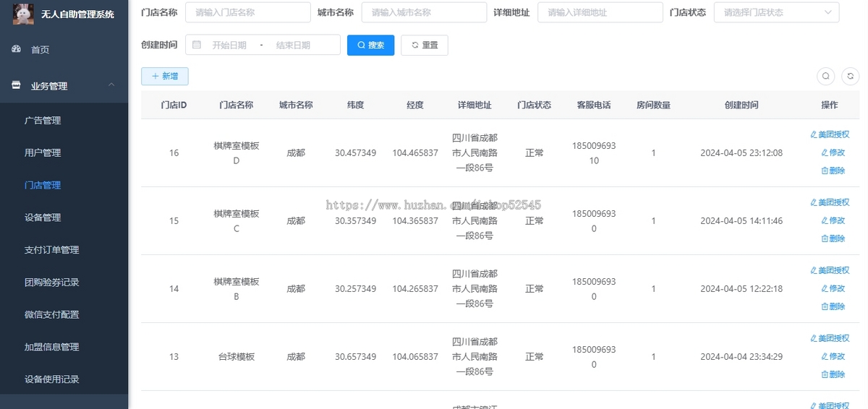Click the 无人自助管理系统 title

coord(77,14)
